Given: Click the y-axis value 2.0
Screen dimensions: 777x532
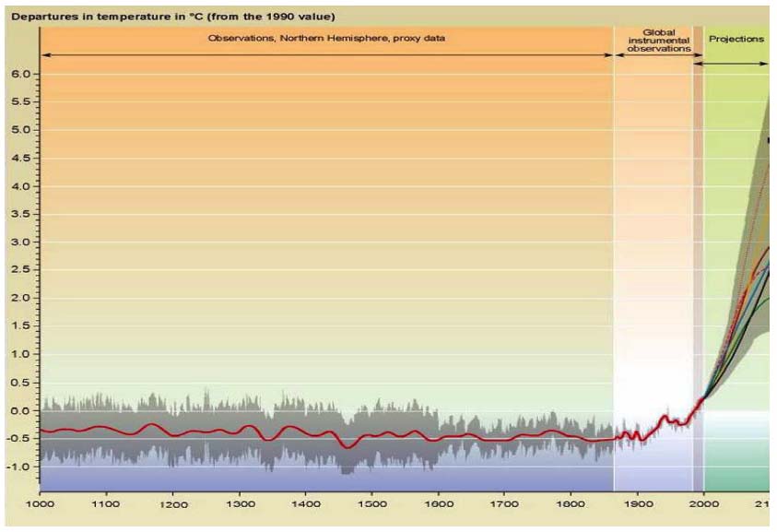Looking at the screenshot, I should click(21, 298).
